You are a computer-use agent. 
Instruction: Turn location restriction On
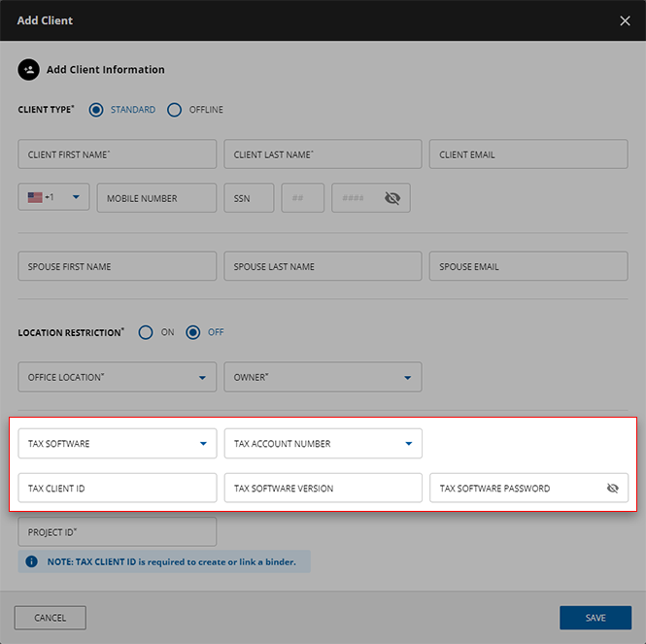pyautogui.click(x=147, y=332)
